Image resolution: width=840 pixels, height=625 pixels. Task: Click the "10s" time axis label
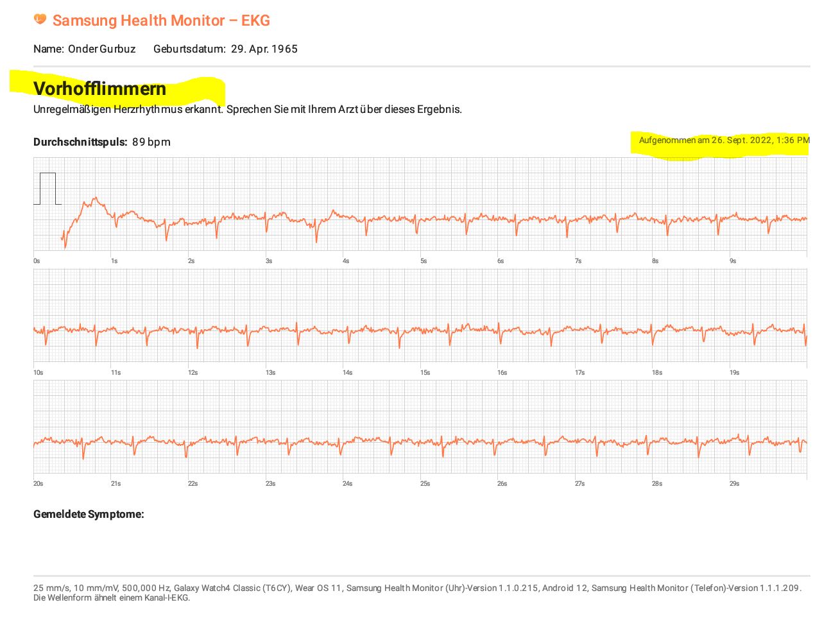39,372
